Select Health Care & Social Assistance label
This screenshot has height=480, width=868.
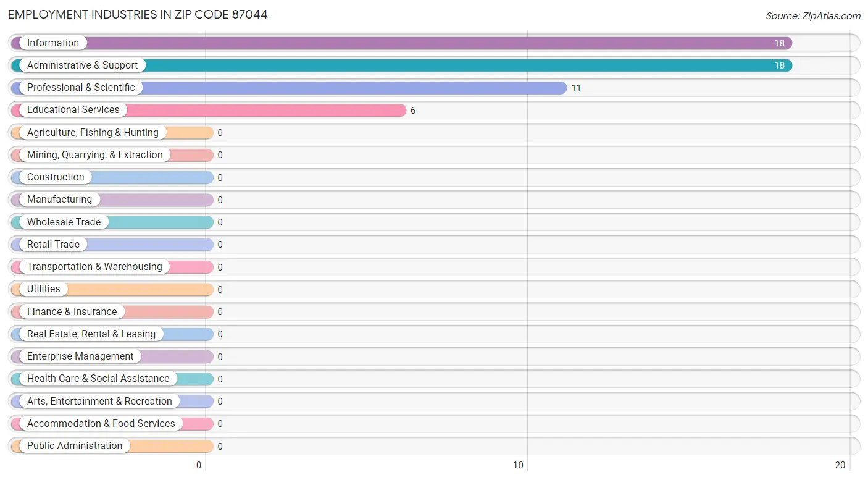pos(98,379)
